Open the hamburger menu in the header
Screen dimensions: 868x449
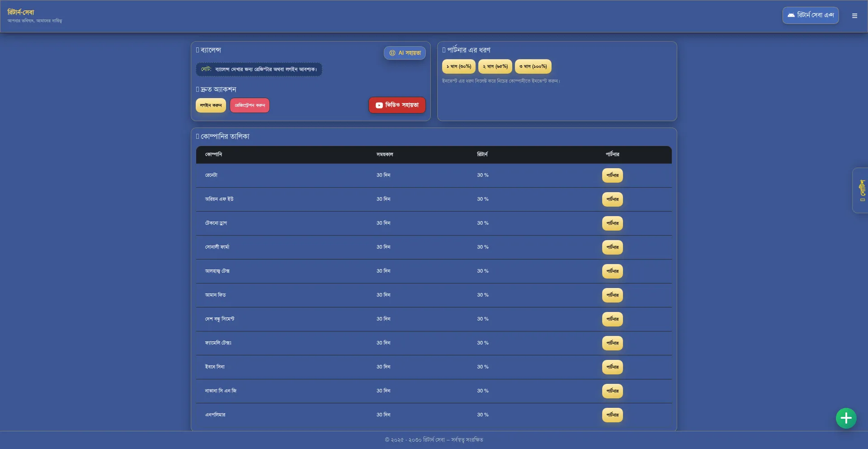point(854,16)
